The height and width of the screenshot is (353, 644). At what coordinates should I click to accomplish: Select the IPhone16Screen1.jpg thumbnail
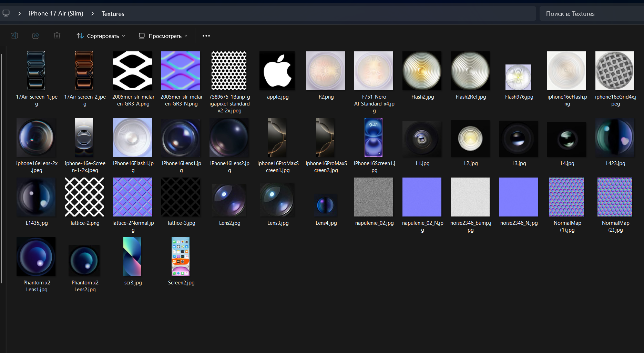(x=374, y=138)
